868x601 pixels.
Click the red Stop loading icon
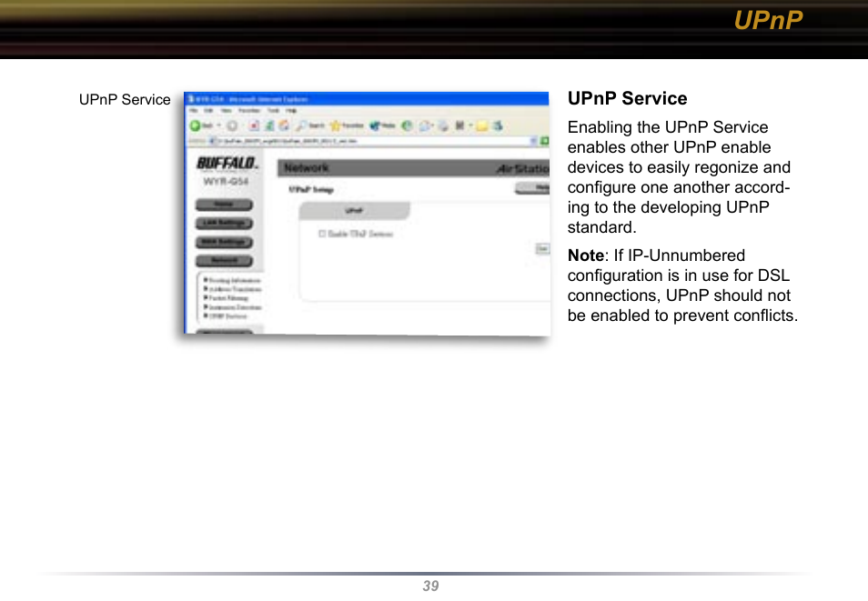[254, 125]
